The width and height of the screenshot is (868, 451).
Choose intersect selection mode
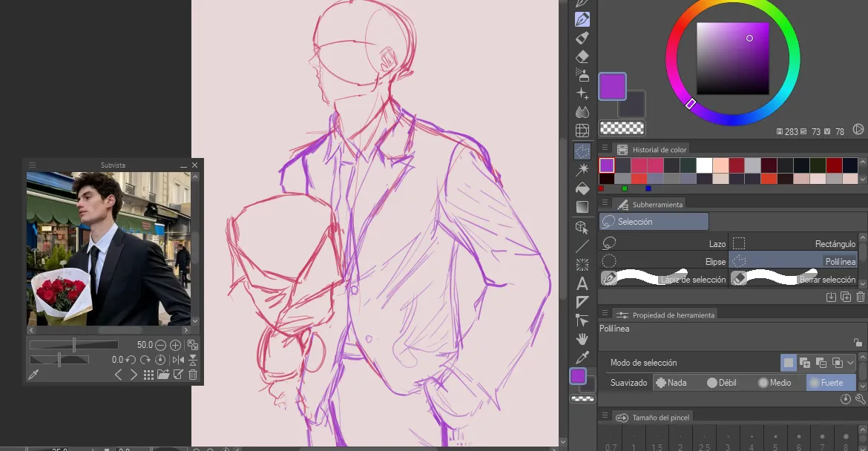838,363
